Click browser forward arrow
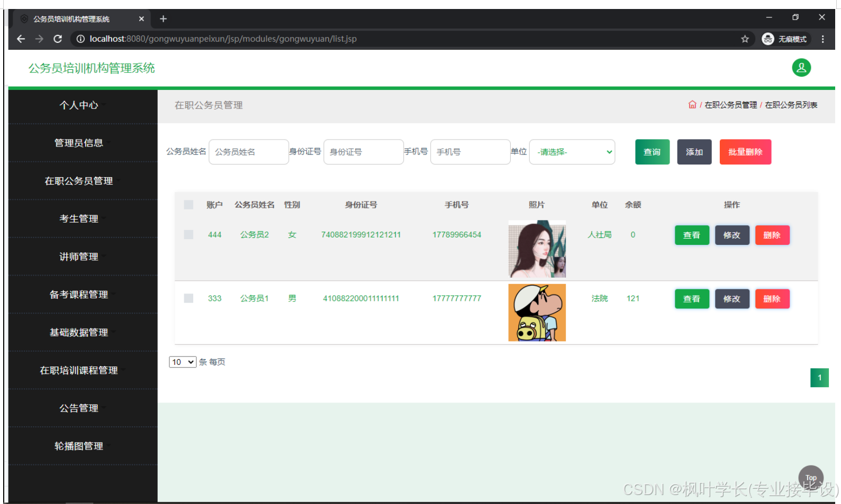The height and width of the screenshot is (504, 841). (x=39, y=39)
